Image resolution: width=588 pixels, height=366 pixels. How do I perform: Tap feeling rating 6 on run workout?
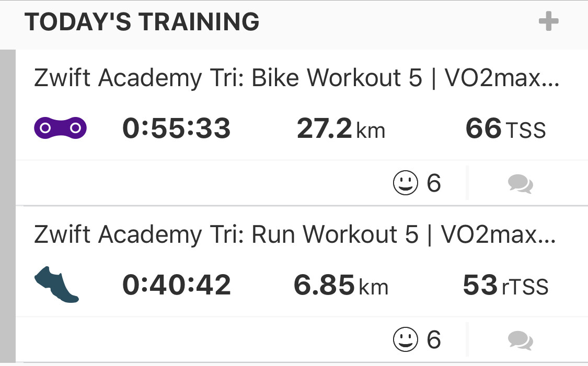(434, 340)
